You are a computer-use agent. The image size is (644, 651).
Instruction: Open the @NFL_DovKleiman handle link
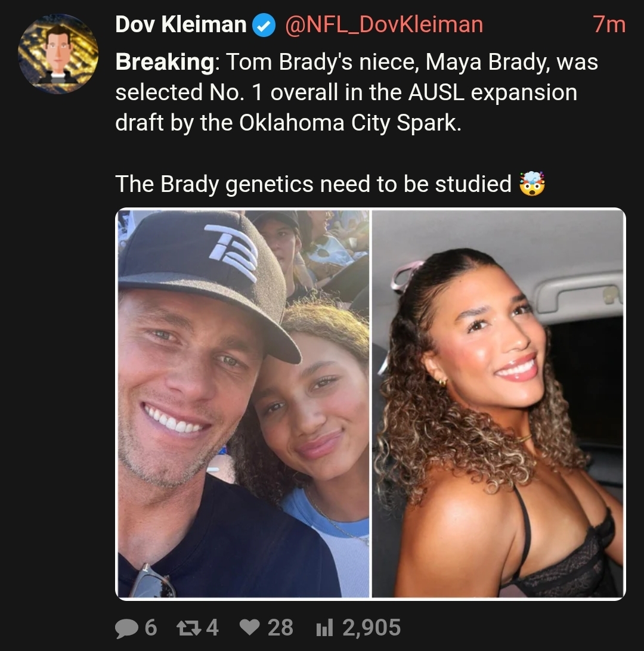click(x=384, y=25)
